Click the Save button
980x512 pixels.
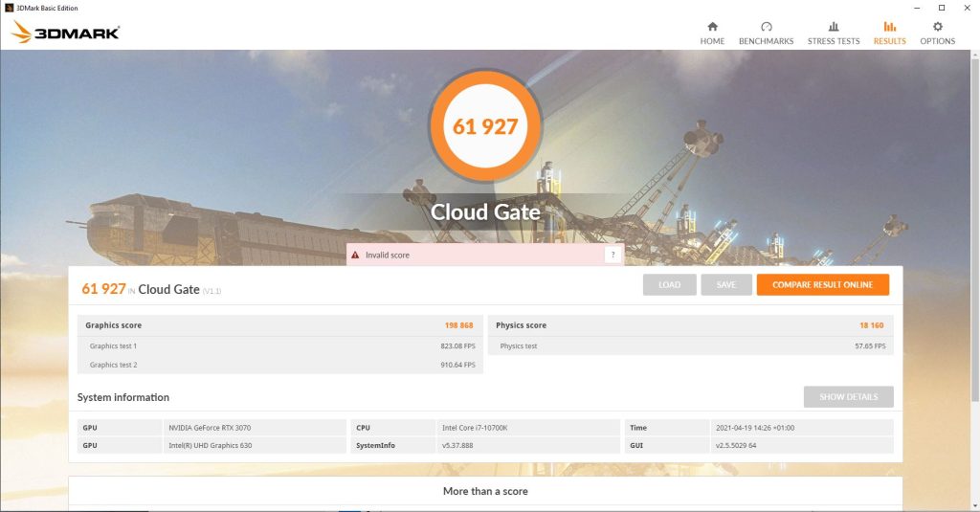point(725,284)
